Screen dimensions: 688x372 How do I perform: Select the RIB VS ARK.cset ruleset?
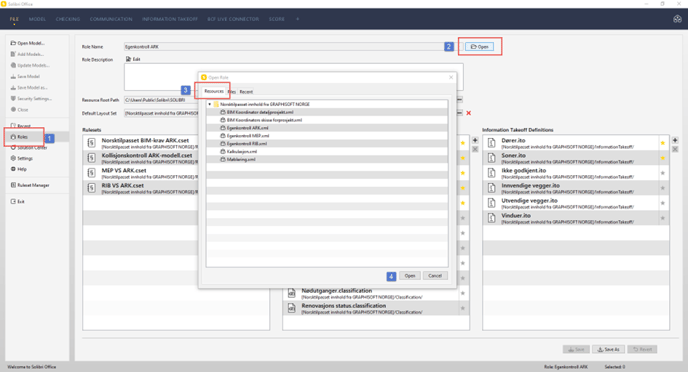click(x=140, y=188)
